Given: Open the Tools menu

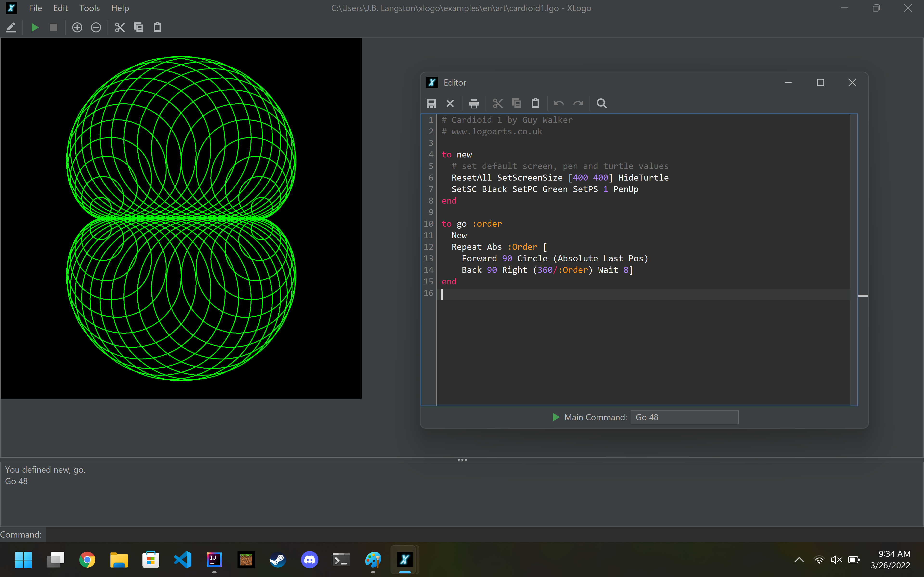Looking at the screenshot, I should 89,8.
